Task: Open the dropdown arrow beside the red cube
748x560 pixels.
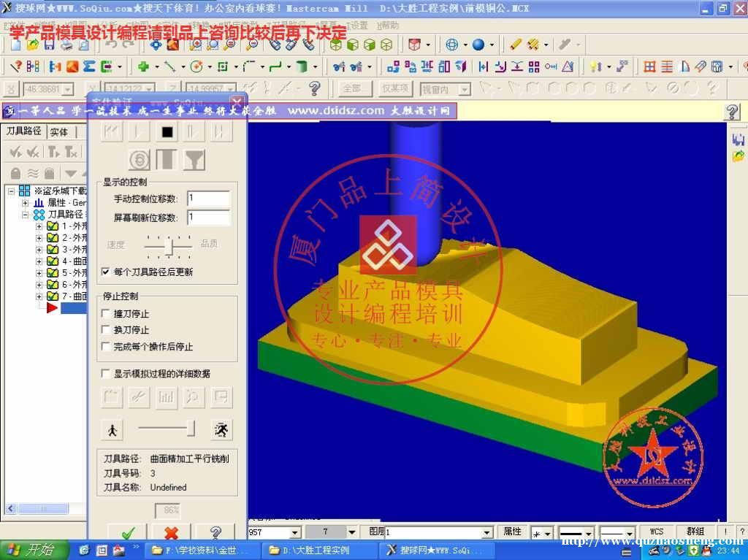Action: 428,45
